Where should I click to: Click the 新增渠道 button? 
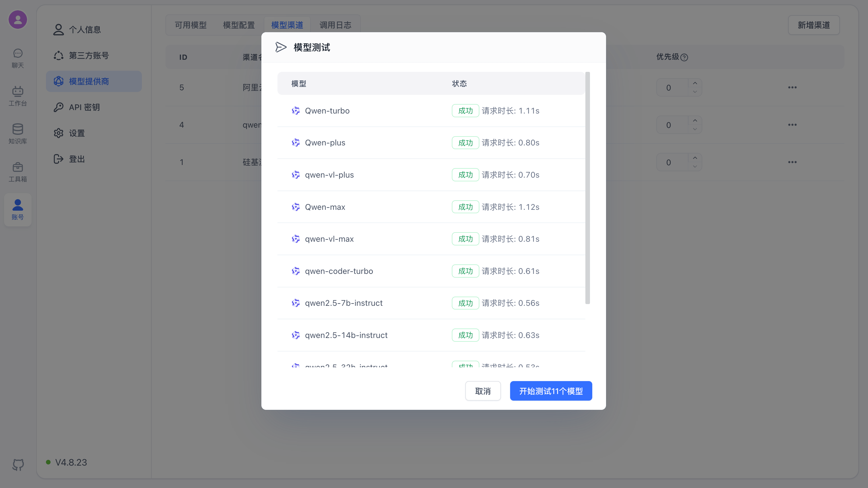coord(814,25)
